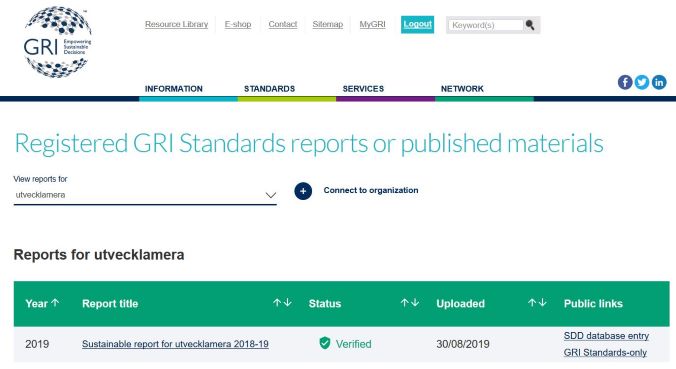Sort Report title column arrows
This screenshot has height=369, width=676.
click(282, 303)
